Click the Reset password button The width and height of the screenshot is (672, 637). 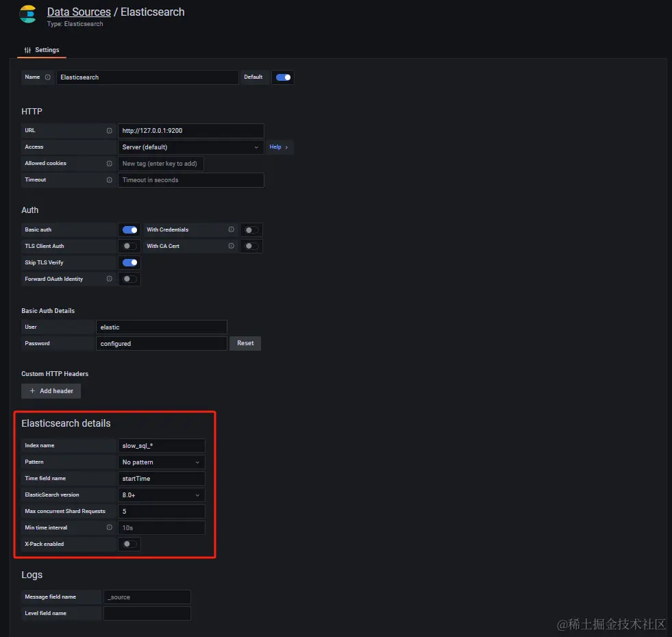(x=245, y=343)
